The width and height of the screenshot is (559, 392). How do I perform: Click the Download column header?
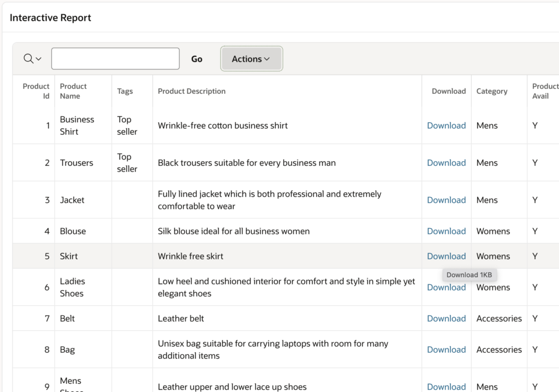(448, 91)
